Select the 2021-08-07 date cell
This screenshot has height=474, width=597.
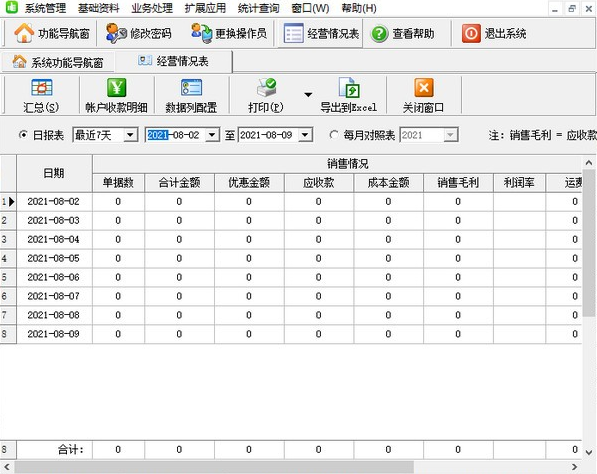54,296
